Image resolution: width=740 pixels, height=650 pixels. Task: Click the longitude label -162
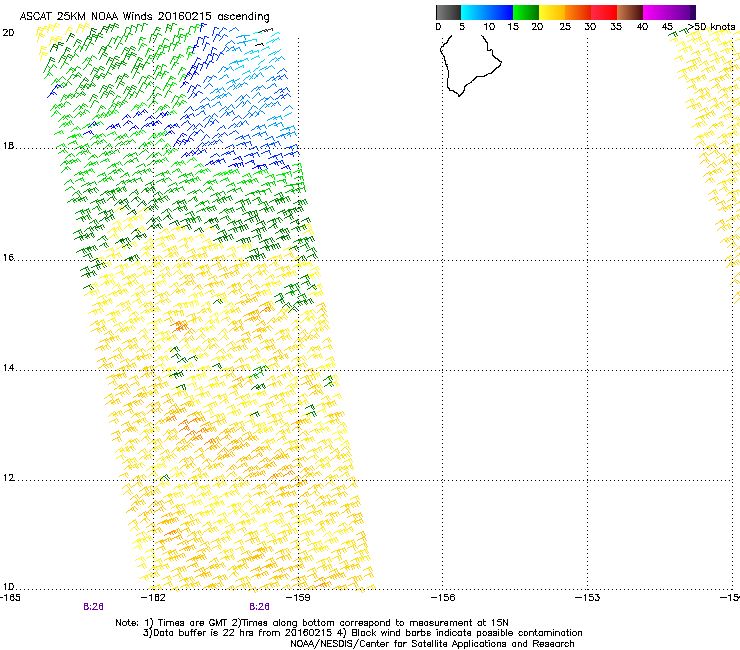(x=153, y=598)
